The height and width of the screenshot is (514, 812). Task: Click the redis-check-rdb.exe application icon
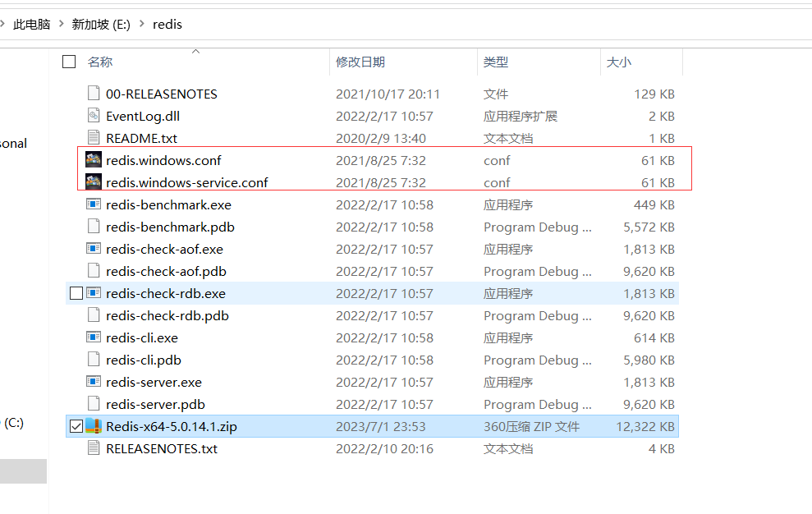pyautogui.click(x=94, y=293)
